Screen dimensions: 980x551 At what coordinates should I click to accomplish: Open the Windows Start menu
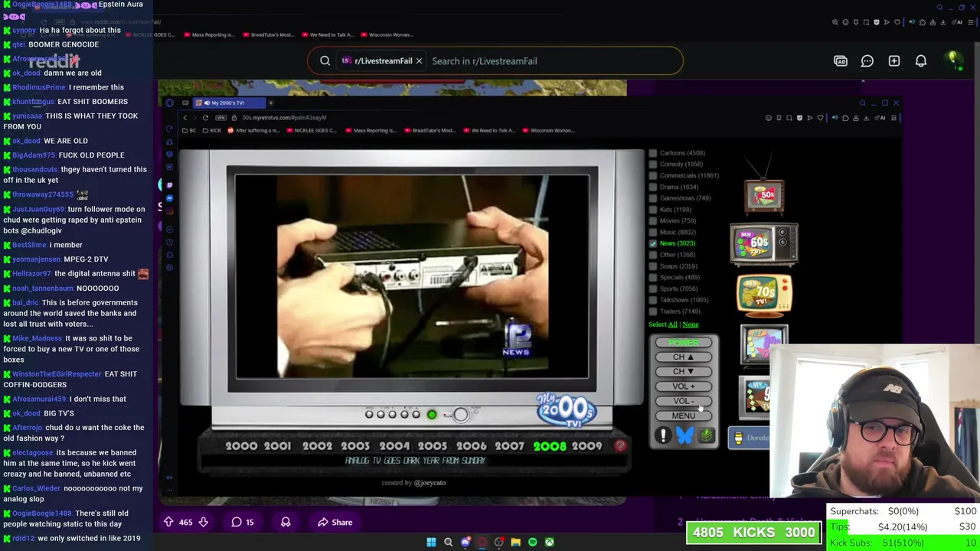(431, 542)
